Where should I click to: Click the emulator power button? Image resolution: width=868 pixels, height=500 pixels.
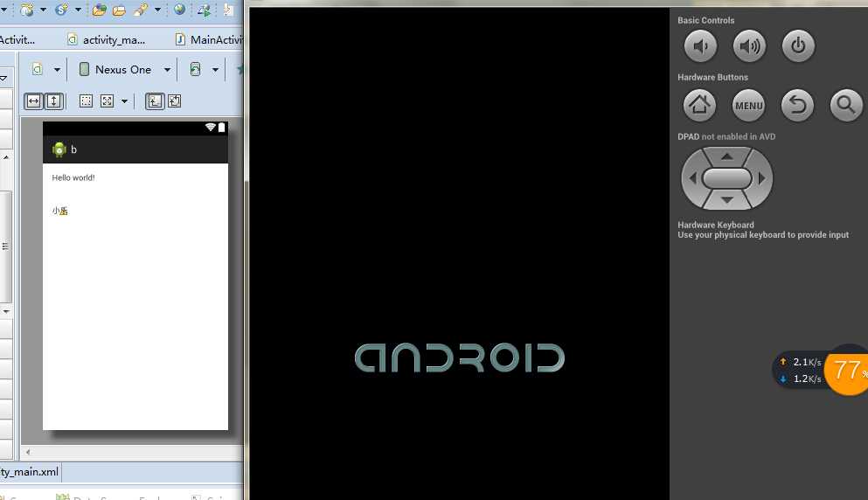click(x=798, y=46)
